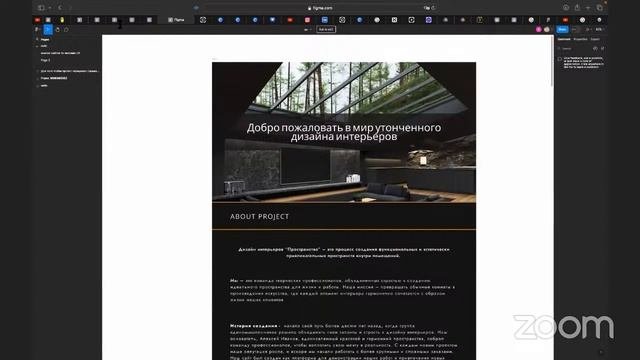Select the Comment tool in Figma toolbar
The height and width of the screenshot is (360, 640).
click(66, 29)
